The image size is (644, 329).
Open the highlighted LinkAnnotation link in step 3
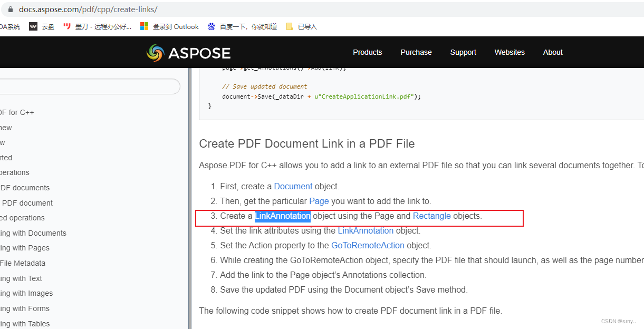tap(283, 216)
